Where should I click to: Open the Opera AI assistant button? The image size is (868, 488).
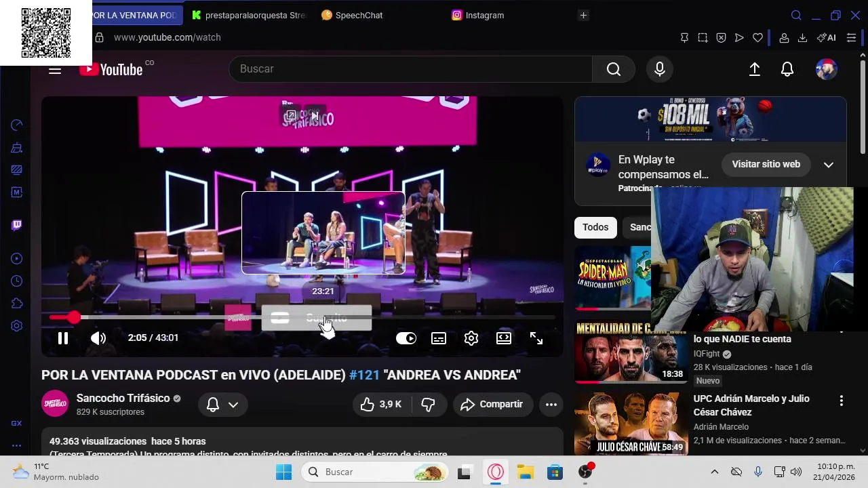(827, 38)
